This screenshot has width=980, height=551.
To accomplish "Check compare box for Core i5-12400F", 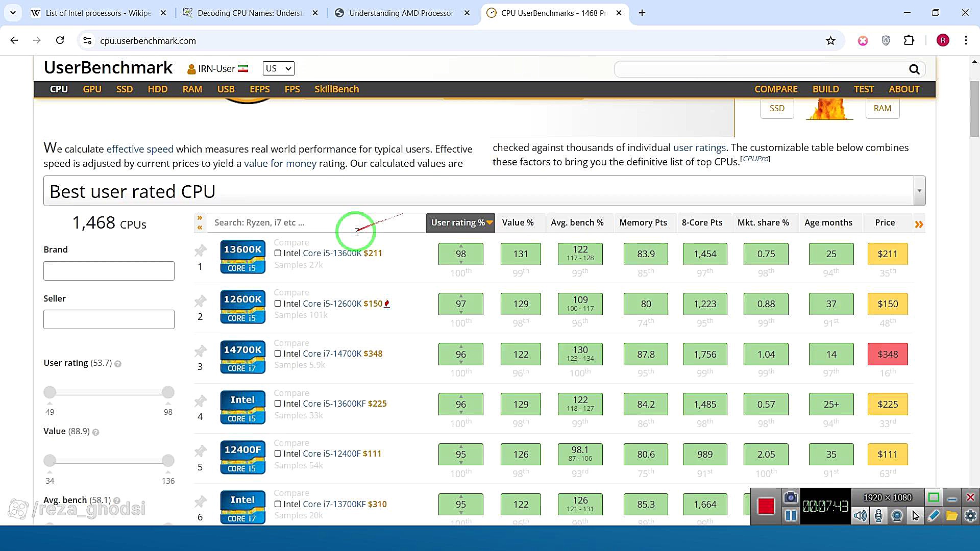I will [x=278, y=454].
